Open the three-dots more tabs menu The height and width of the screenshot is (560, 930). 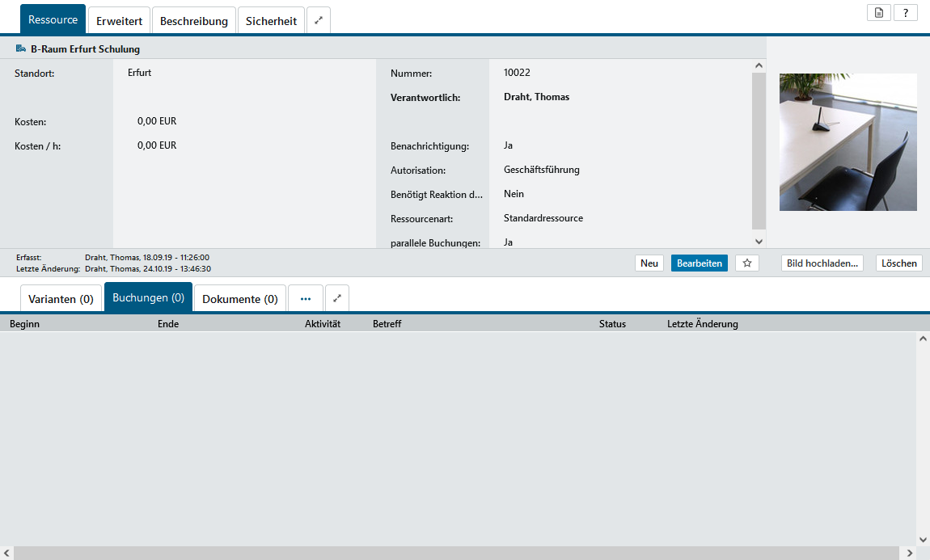pyautogui.click(x=306, y=298)
